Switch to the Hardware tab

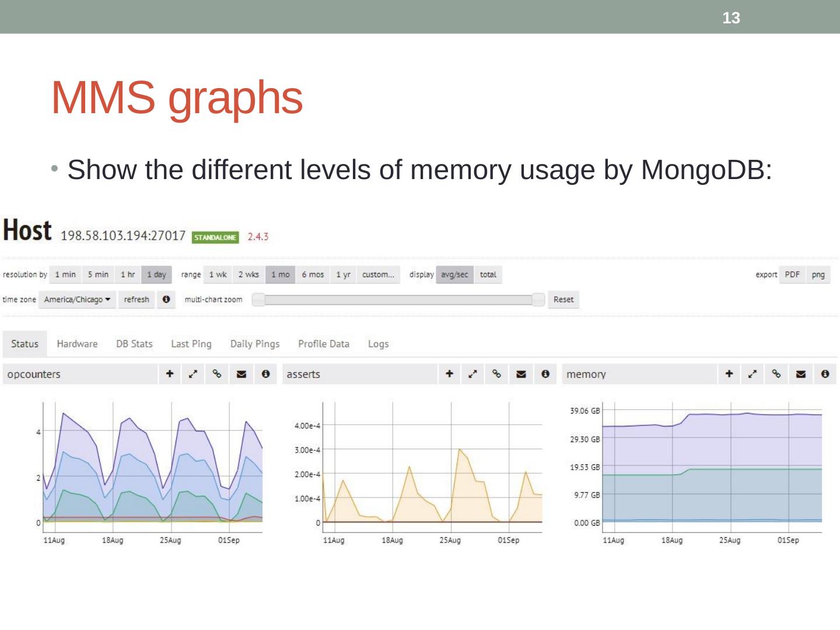tap(77, 344)
